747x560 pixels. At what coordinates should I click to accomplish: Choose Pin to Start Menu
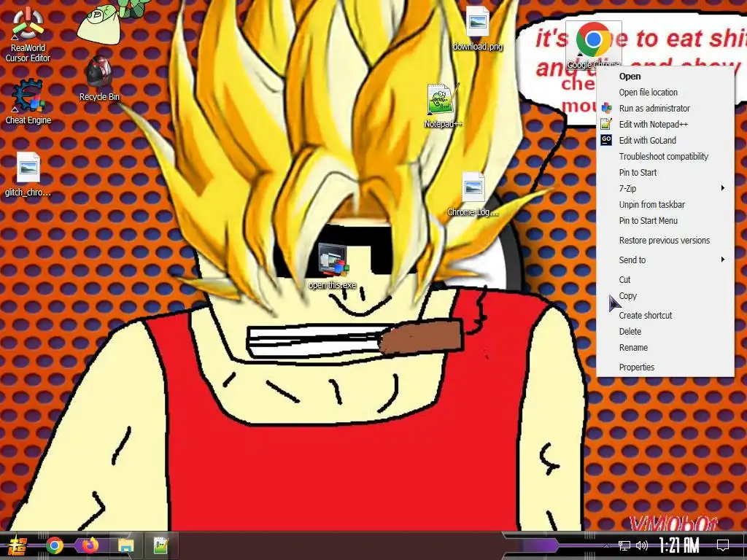tap(665, 220)
